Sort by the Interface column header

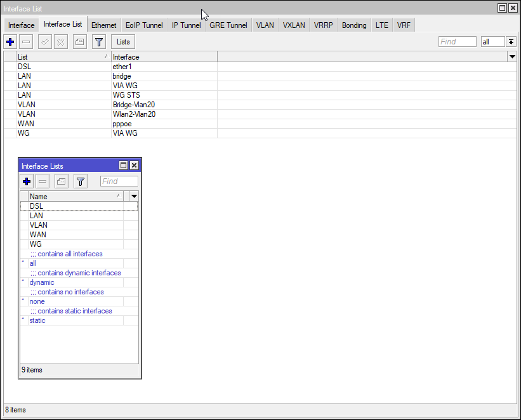click(x=164, y=57)
